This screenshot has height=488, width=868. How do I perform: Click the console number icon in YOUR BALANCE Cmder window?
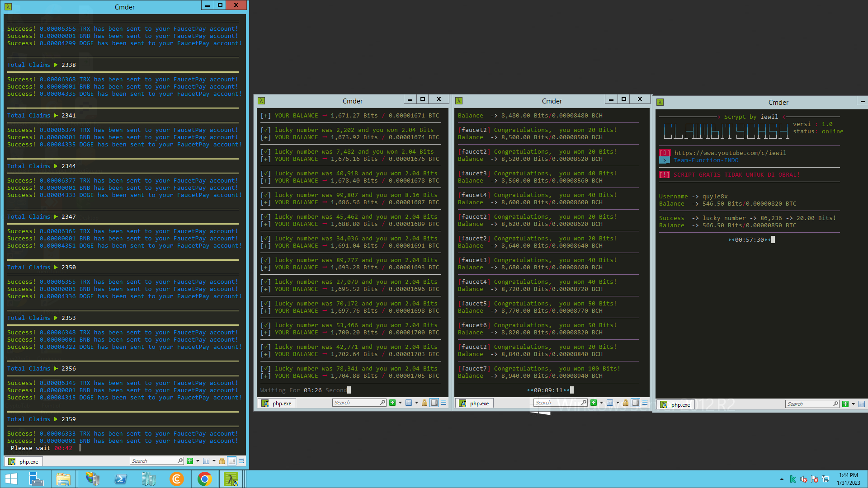409,403
